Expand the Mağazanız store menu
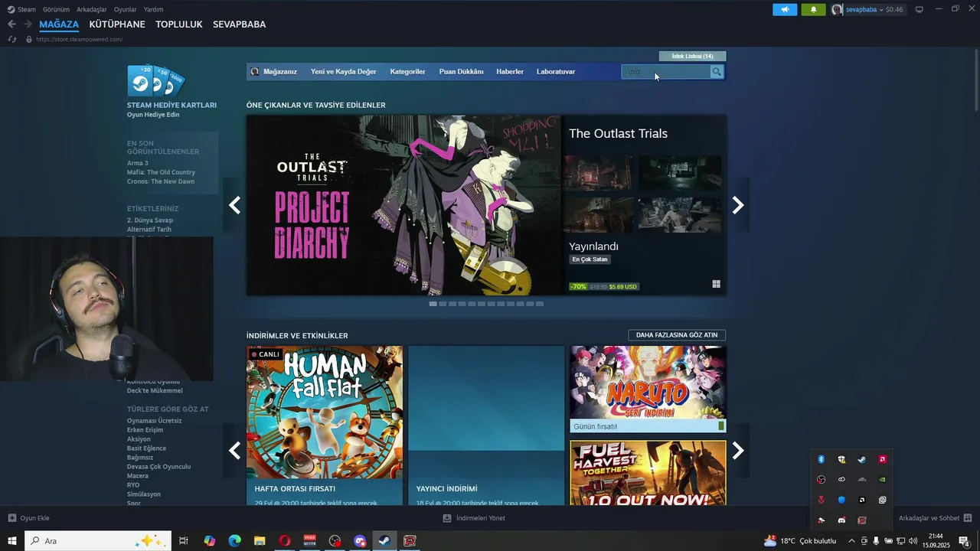 point(280,72)
